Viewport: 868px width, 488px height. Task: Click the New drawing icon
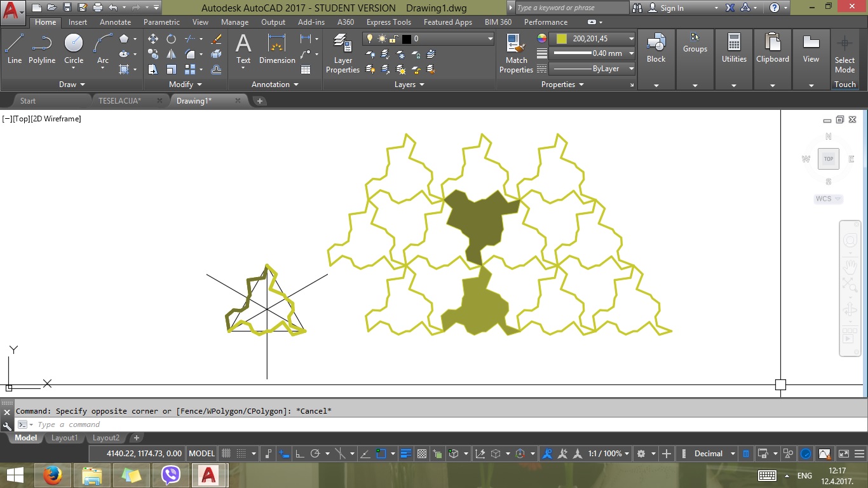[x=37, y=8]
